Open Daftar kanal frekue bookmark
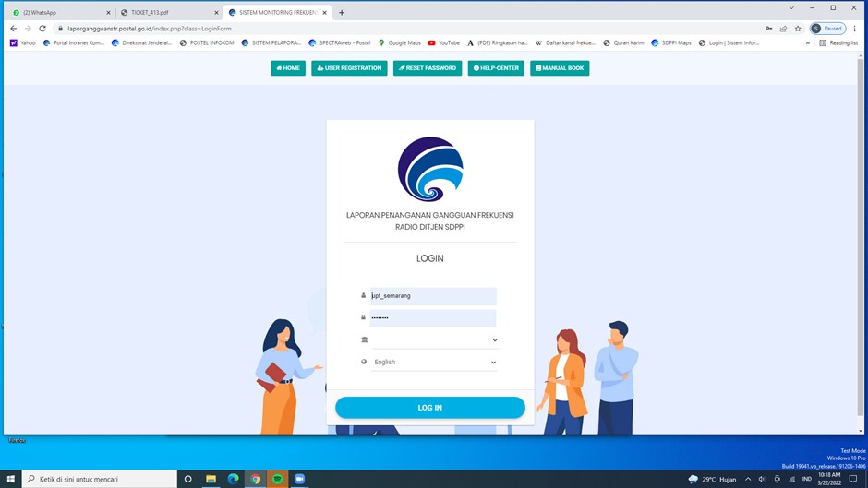 pos(565,42)
